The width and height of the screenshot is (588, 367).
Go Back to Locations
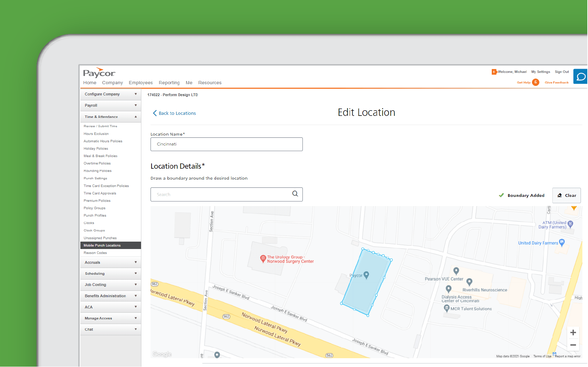174,113
